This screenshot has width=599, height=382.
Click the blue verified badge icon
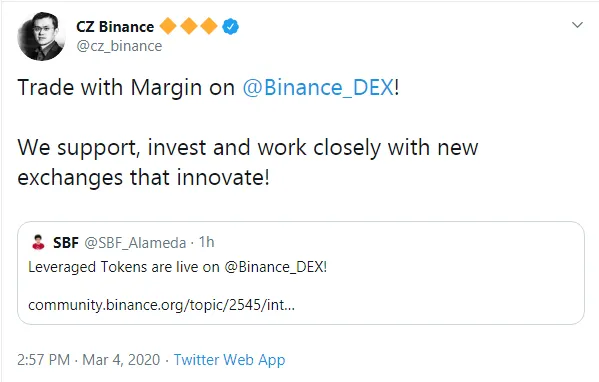point(230,27)
